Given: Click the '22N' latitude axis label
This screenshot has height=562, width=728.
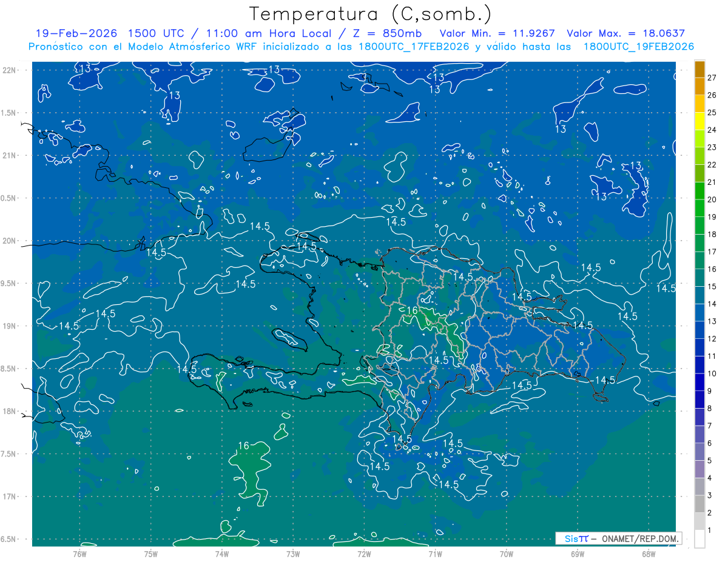Looking at the screenshot, I should click(x=9, y=70).
